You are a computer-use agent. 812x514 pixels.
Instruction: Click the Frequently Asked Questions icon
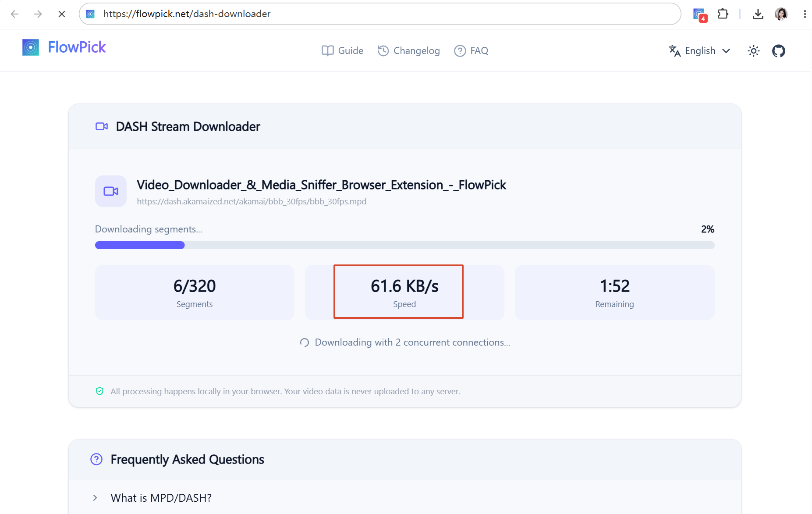[96, 459]
